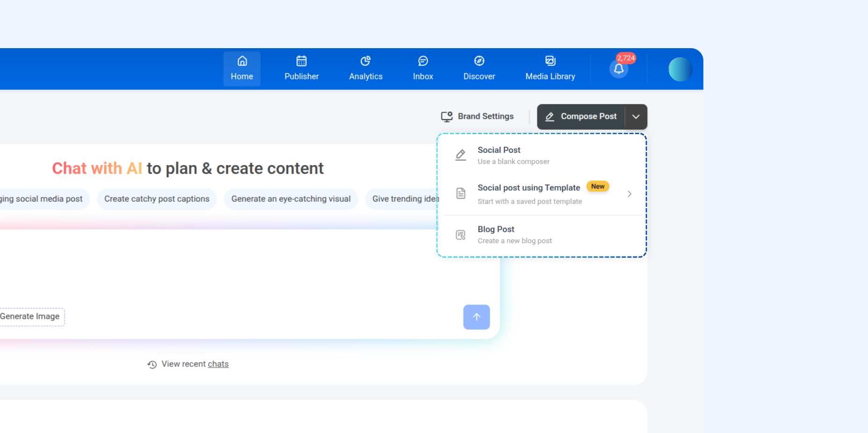Select 'Generate an eye-catching visual' suggestion
868x433 pixels.
tap(291, 199)
